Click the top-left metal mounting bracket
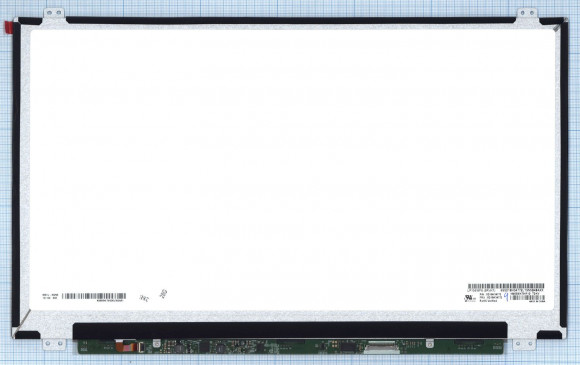The image size is (580, 365). coord(54,14)
